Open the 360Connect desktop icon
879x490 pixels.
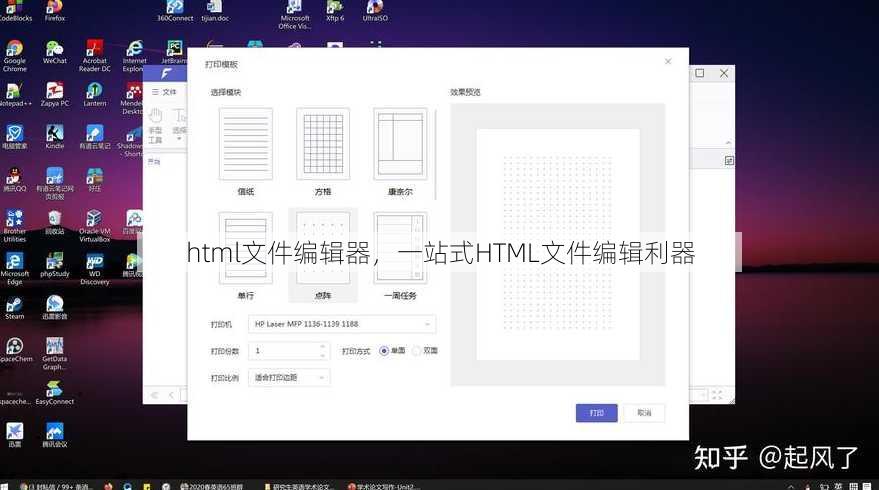point(175,11)
